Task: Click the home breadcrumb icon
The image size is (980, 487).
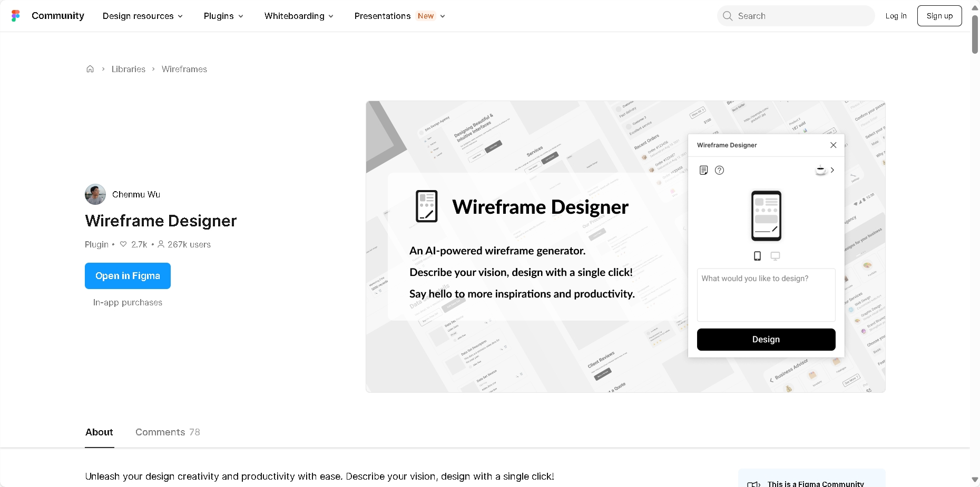Action: (90, 69)
